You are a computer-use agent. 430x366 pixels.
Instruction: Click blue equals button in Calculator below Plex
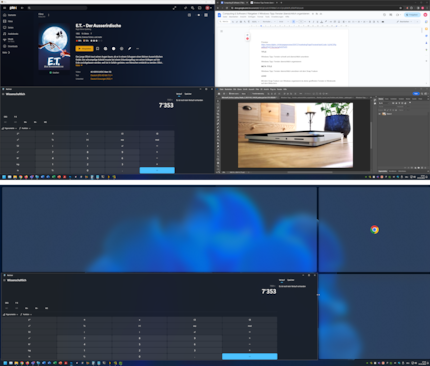coord(157,170)
